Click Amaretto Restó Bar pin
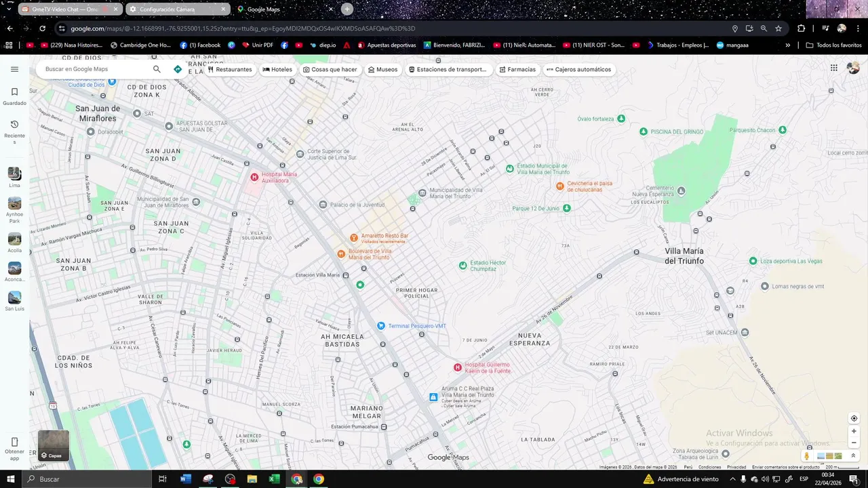 [353, 237]
